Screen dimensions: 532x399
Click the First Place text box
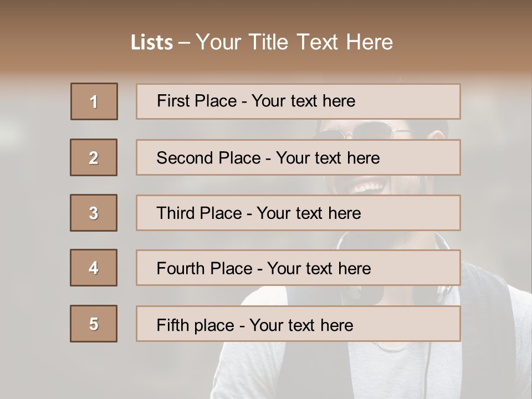(x=298, y=101)
